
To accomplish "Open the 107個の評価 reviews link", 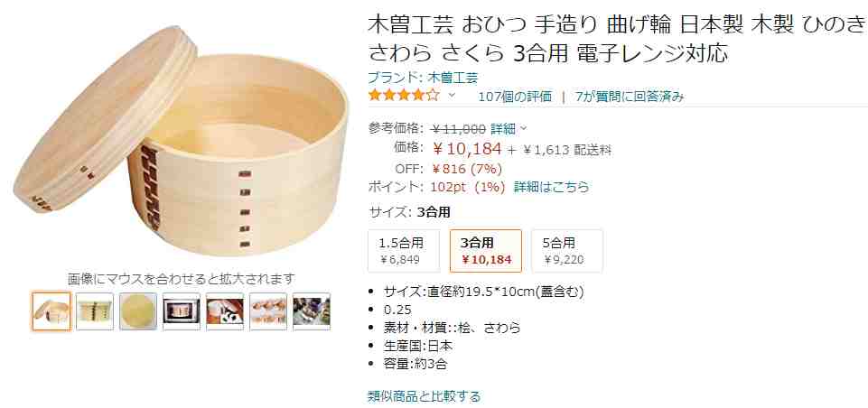I will (515, 97).
